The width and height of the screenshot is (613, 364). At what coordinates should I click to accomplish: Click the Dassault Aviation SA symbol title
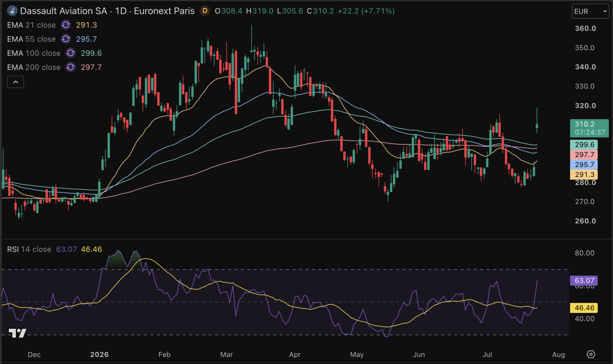[x=64, y=11]
